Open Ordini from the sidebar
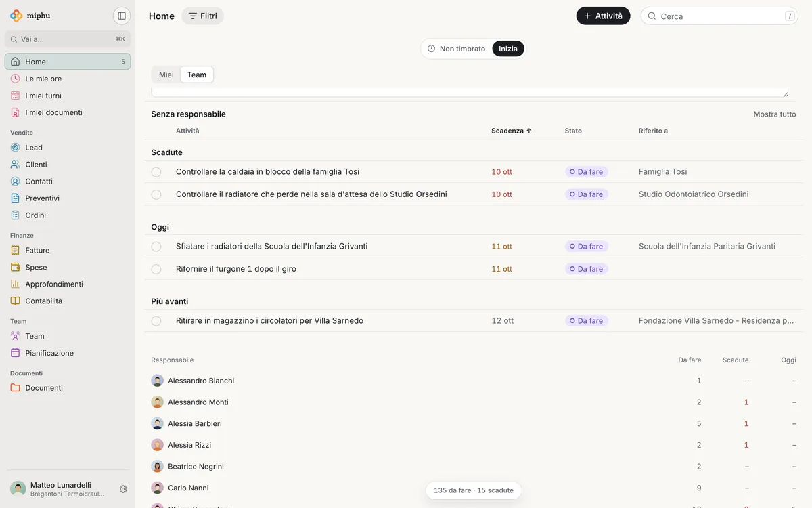The width and height of the screenshot is (812, 508). point(68,215)
